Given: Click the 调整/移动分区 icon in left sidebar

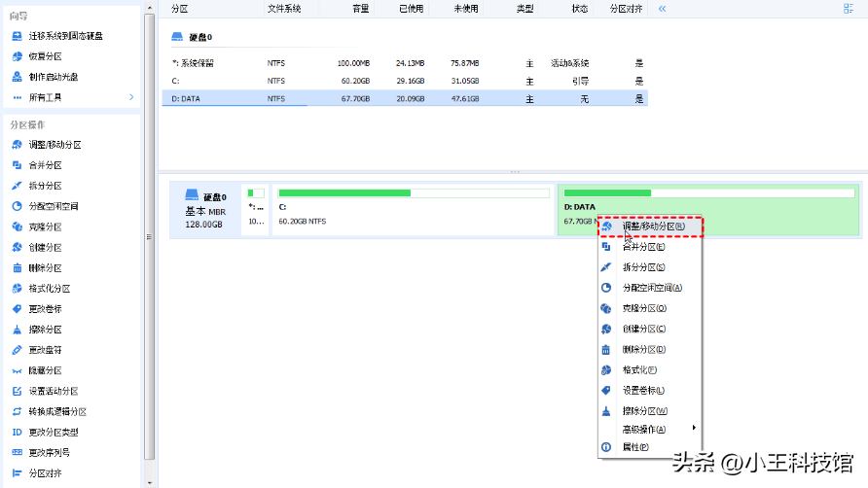Looking at the screenshot, I should 18,145.
